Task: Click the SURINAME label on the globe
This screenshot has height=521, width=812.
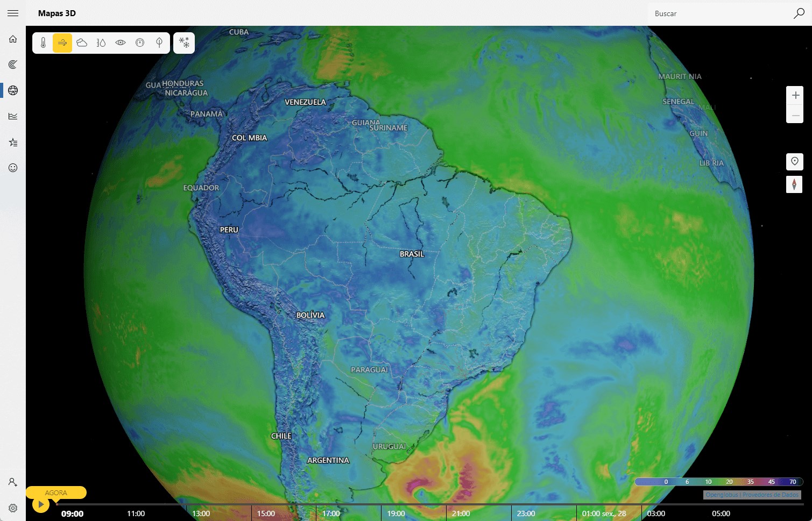Action: pos(389,128)
